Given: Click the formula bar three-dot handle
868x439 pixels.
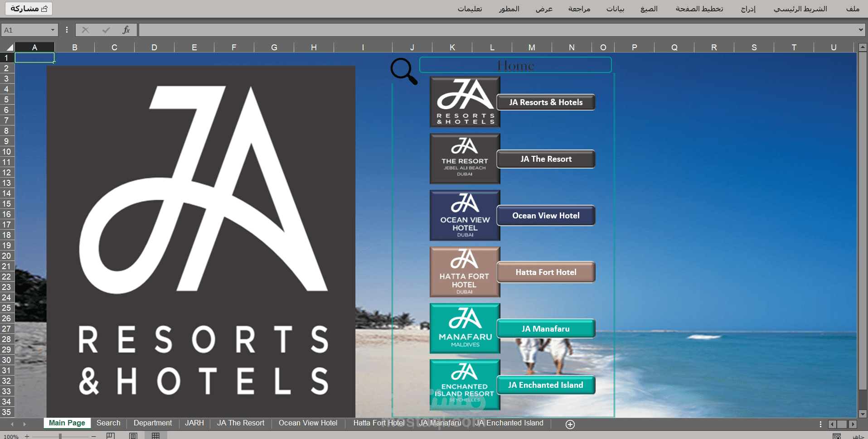Looking at the screenshot, I should coord(67,30).
